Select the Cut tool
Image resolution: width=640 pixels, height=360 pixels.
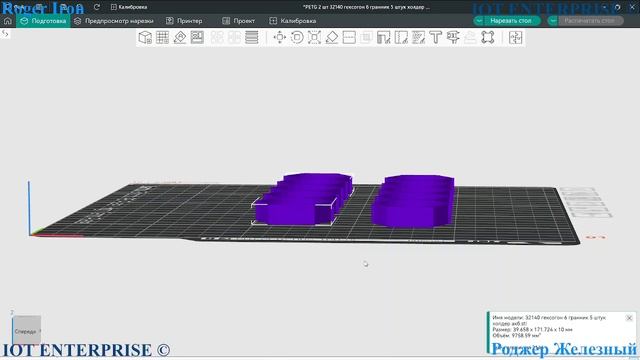point(349,38)
